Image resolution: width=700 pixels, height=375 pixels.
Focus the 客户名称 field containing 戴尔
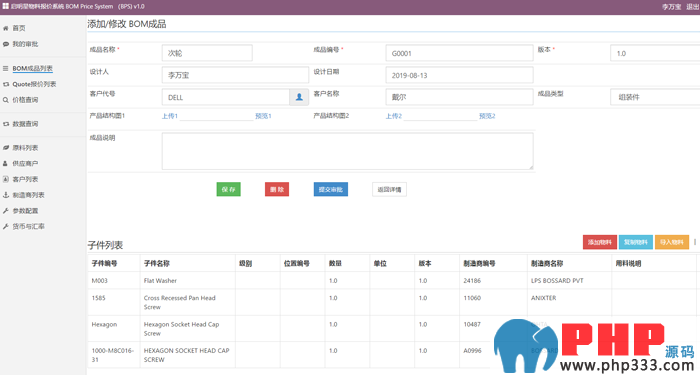tap(459, 97)
